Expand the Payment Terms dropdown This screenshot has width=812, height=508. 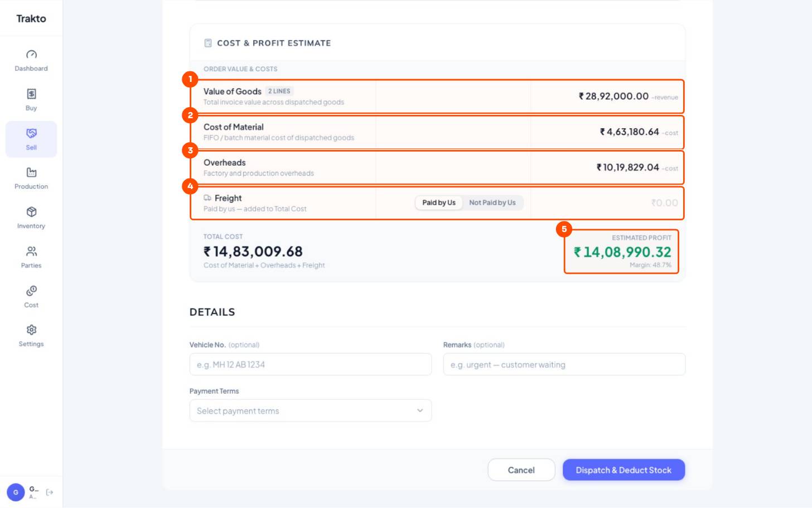click(x=311, y=411)
